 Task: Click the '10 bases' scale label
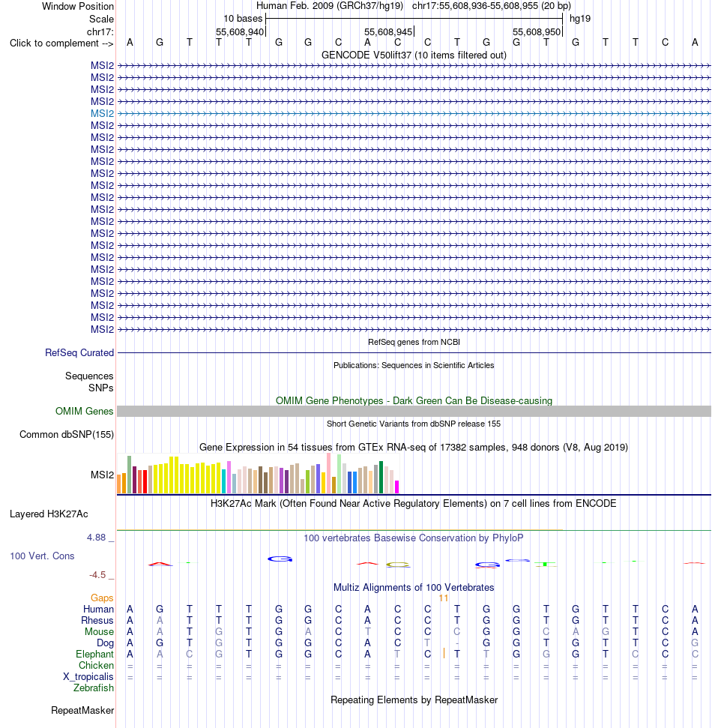click(x=243, y=19)
